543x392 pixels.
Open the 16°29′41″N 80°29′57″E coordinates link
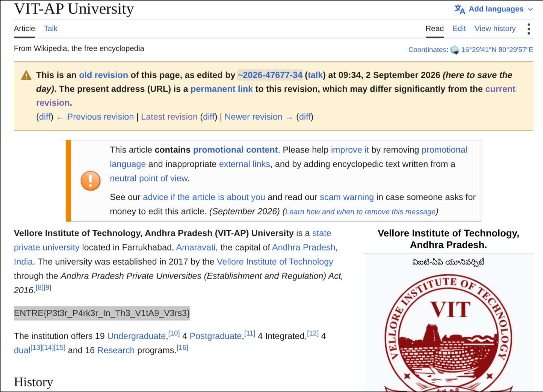497,50
